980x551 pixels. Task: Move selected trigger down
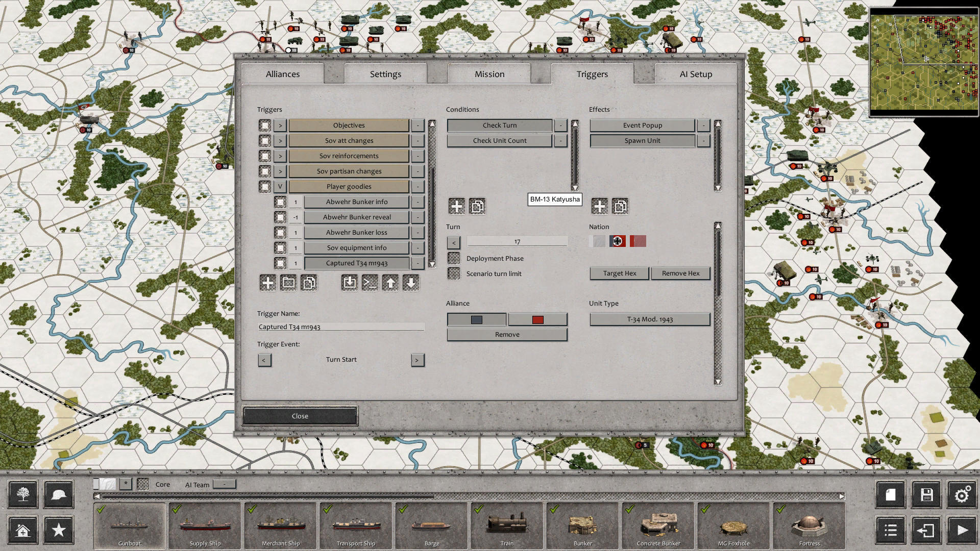point(411,283)
